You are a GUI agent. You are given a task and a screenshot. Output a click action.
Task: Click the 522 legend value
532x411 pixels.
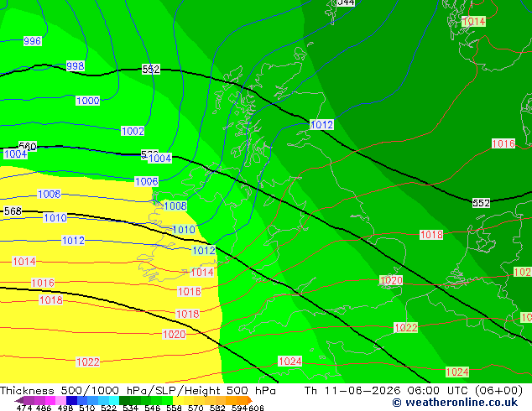point(108,408)
